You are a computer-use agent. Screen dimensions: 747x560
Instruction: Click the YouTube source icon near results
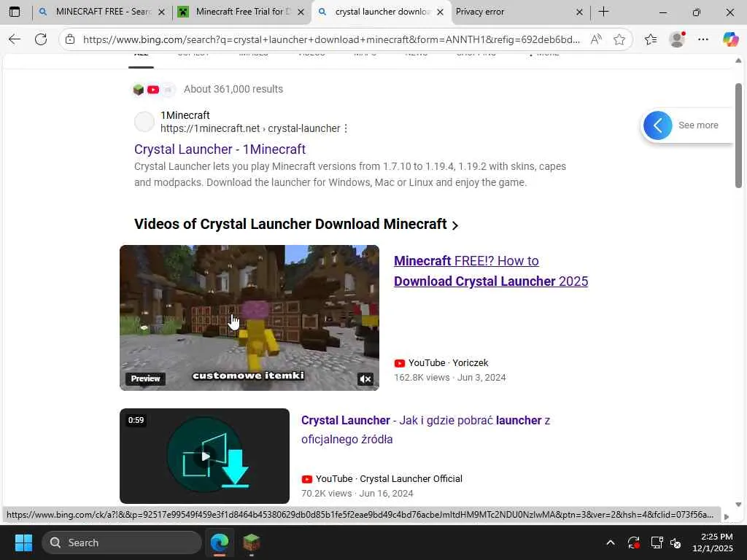[153, 90]
